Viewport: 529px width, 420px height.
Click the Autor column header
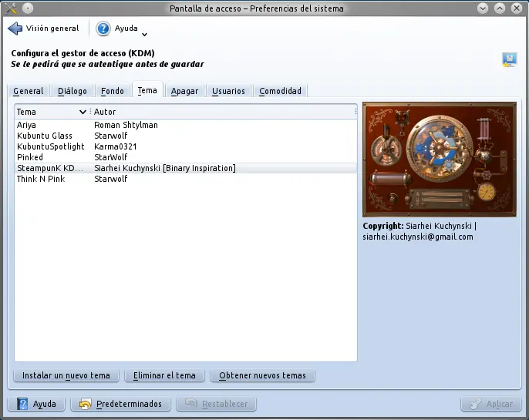coord(224,112)
